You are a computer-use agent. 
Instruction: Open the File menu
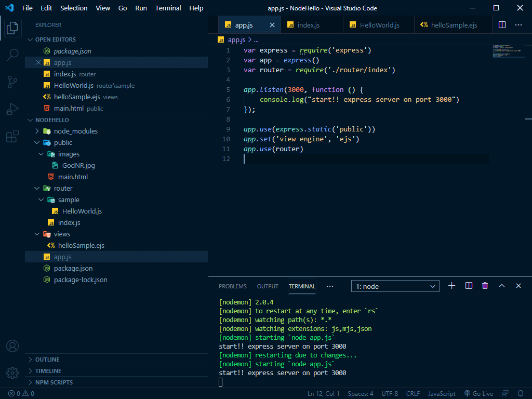pos(28,8)
